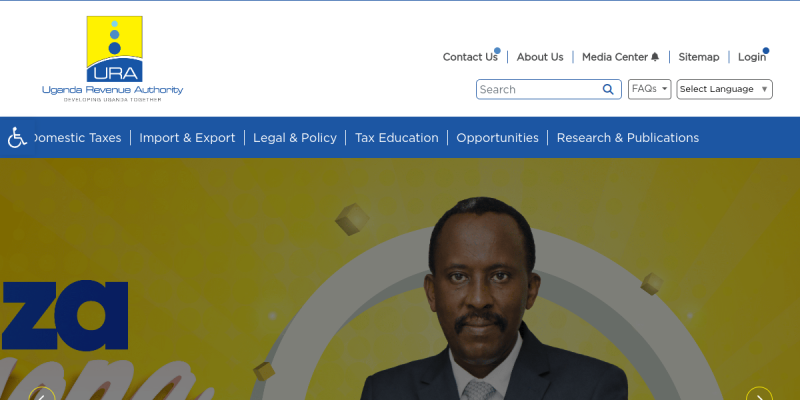Open the accessibility wheelchair icon menu
This screenshot has width=800, height=400.
[17, 138]
